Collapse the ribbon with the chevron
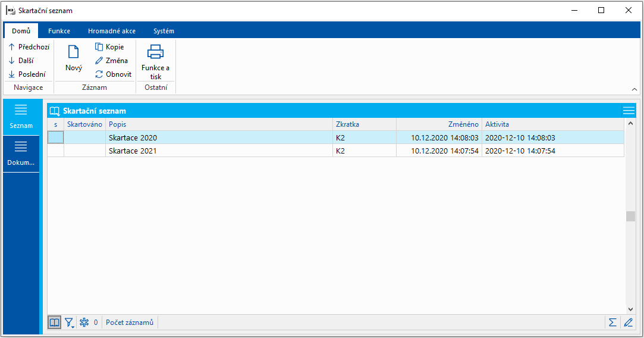Screen dimensions: 644x338 634,89
